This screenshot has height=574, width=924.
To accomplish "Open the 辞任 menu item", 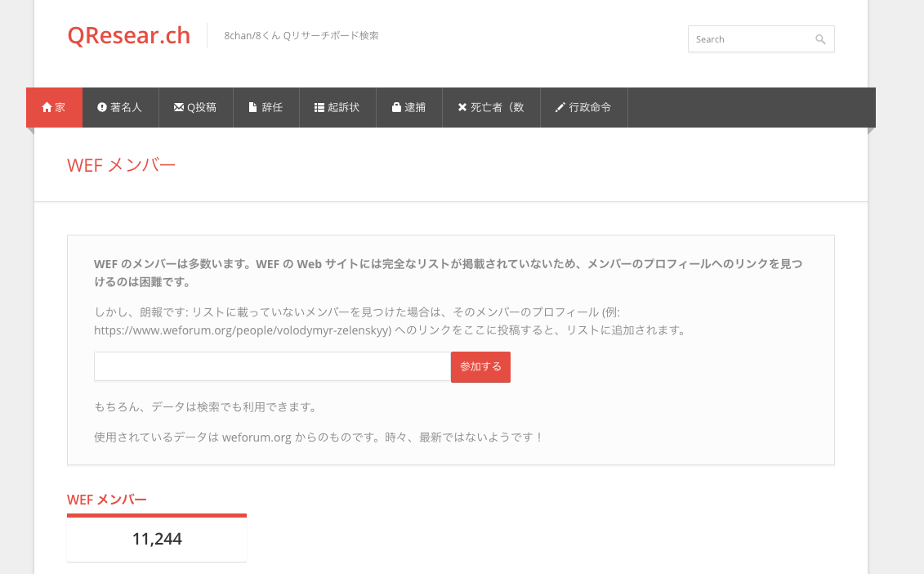I will click(266, 107).
